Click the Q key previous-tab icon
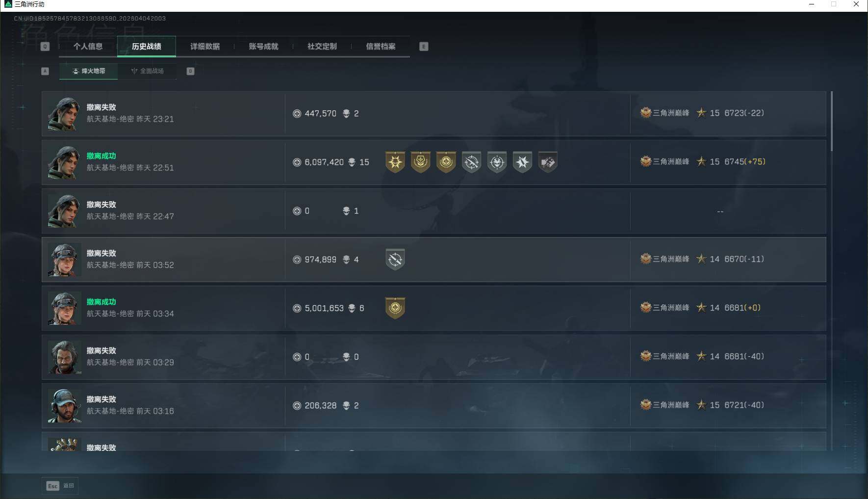868x499 pixels. pos(45,47)
